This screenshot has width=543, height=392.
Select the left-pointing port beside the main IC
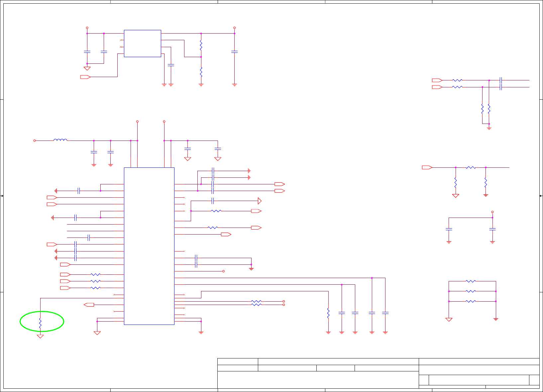pos(89,305)
